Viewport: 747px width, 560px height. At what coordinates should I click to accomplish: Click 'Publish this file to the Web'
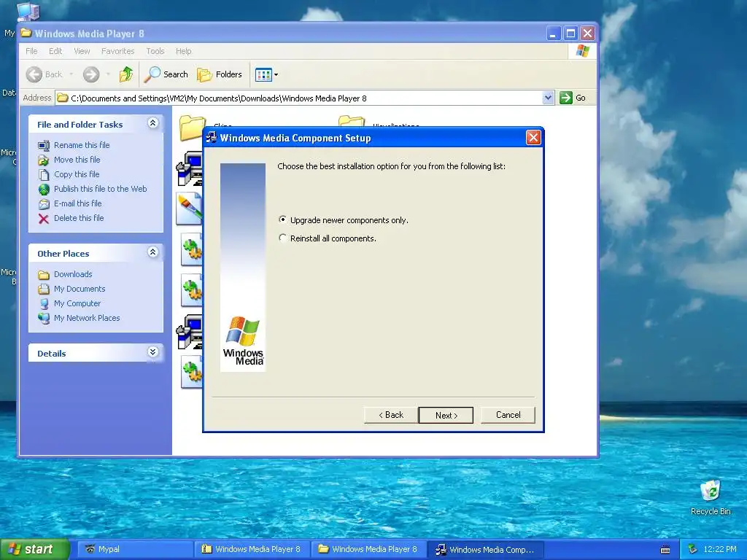click(x=100, y=189)
